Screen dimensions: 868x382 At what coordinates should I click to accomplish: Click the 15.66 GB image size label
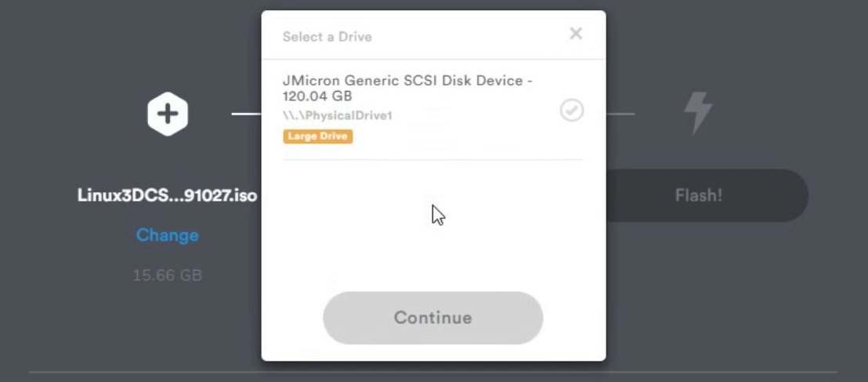[x=167, y=275]
